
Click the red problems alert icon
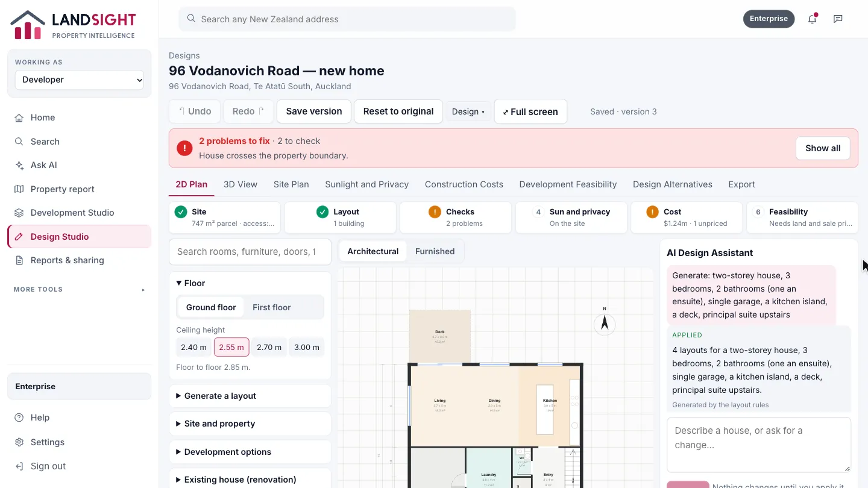(x=184, y=148)
